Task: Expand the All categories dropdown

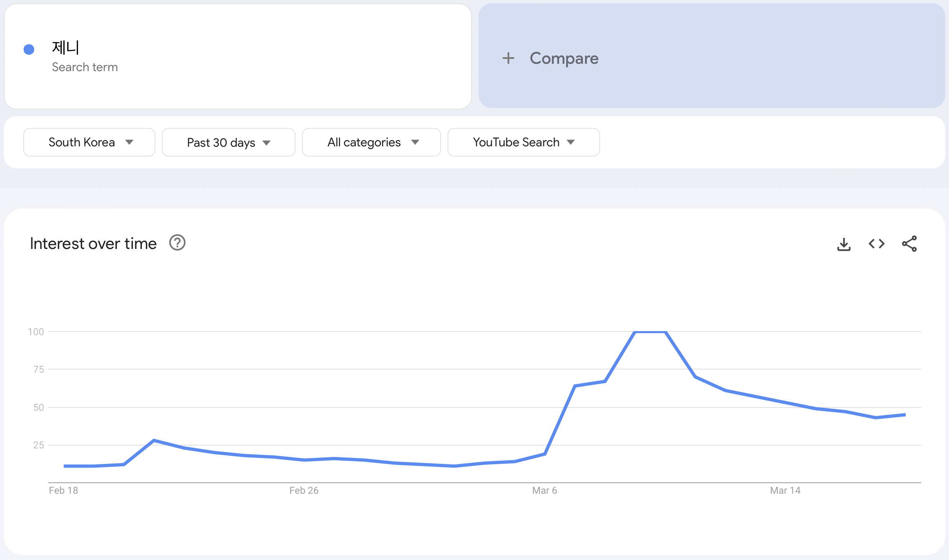Action: click(x=371, y=142)
